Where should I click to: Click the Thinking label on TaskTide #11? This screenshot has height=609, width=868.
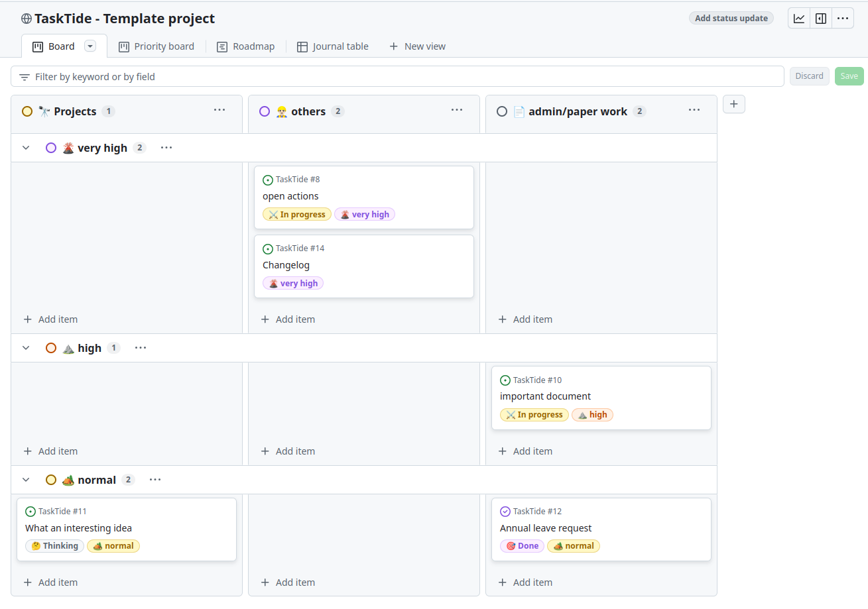(55, 546)
